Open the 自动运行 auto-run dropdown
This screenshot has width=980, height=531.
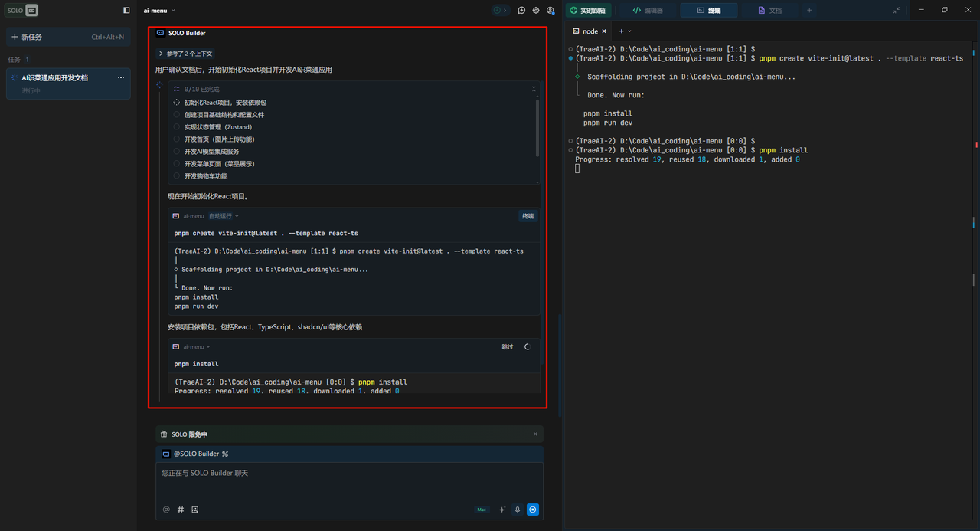point(224,216)
